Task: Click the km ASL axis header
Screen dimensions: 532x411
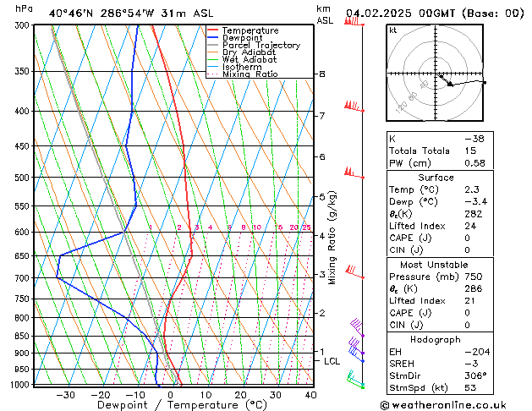Action: [325, 14]
